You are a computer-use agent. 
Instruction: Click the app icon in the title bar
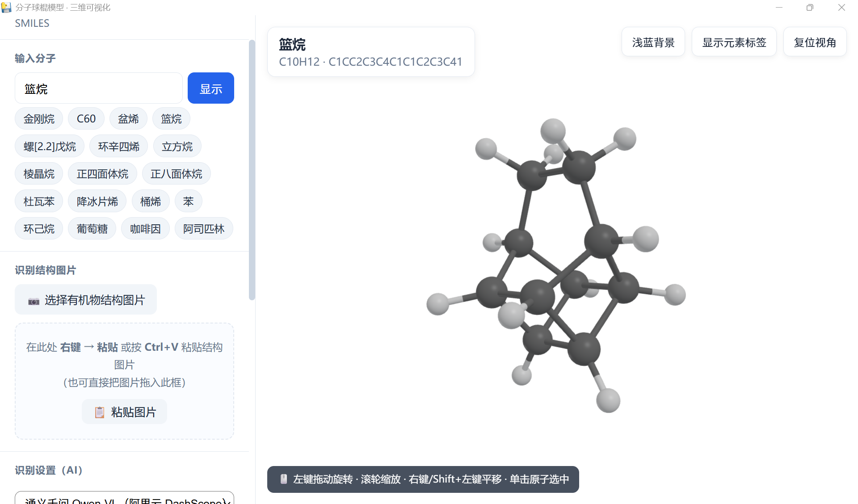coord(6,7)
